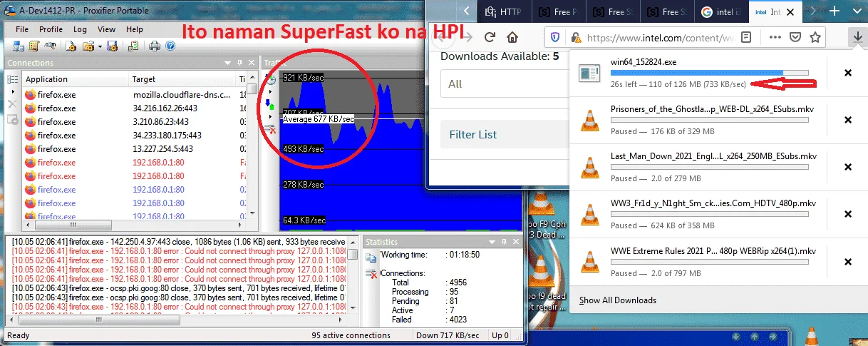Bookmark this page with star icon
The width and height of the screenshot is (868, 346).
pos(815,37)
